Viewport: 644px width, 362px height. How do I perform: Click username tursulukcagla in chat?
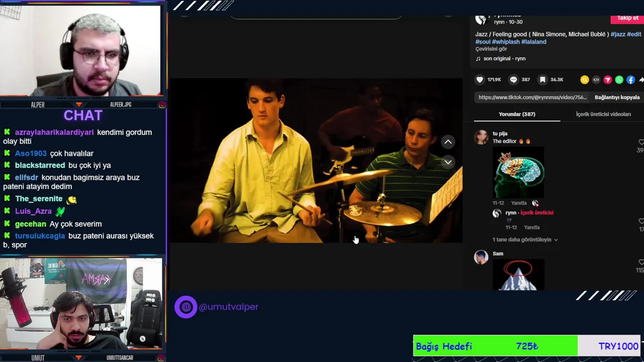pyautogui.click(x=40, y=236)
